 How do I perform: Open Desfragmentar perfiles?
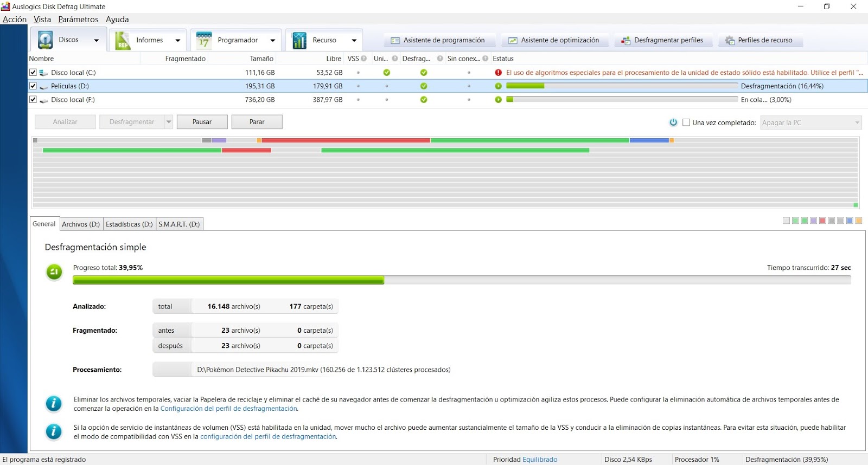[x=663, y=40]
